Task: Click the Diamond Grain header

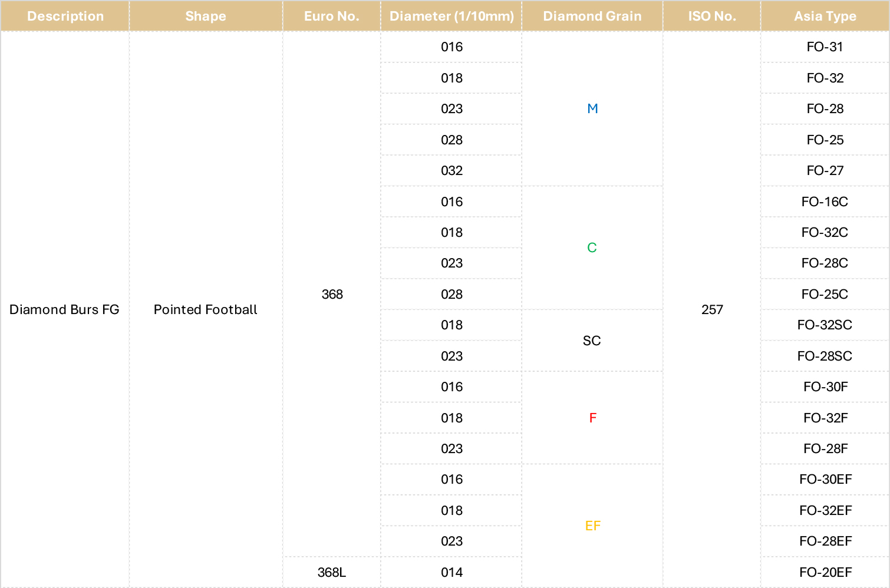Action: (x=592, y=16)
